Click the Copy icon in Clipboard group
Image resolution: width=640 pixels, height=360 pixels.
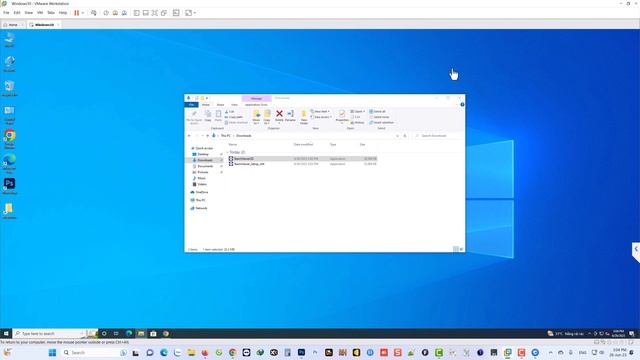click(x=208, y=116)
